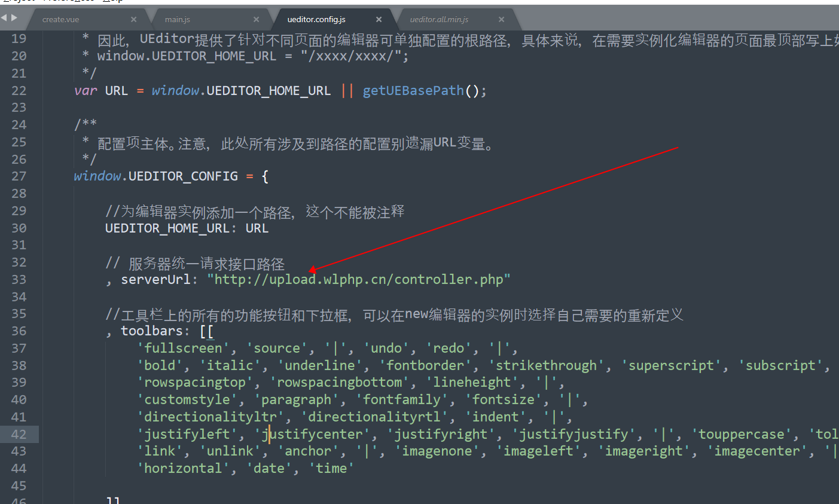Click line number 33 in gutter

point(19,279)
